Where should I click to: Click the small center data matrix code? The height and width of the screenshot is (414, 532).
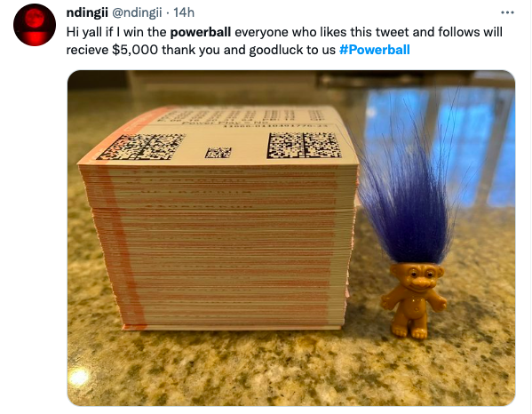(218, 153)
